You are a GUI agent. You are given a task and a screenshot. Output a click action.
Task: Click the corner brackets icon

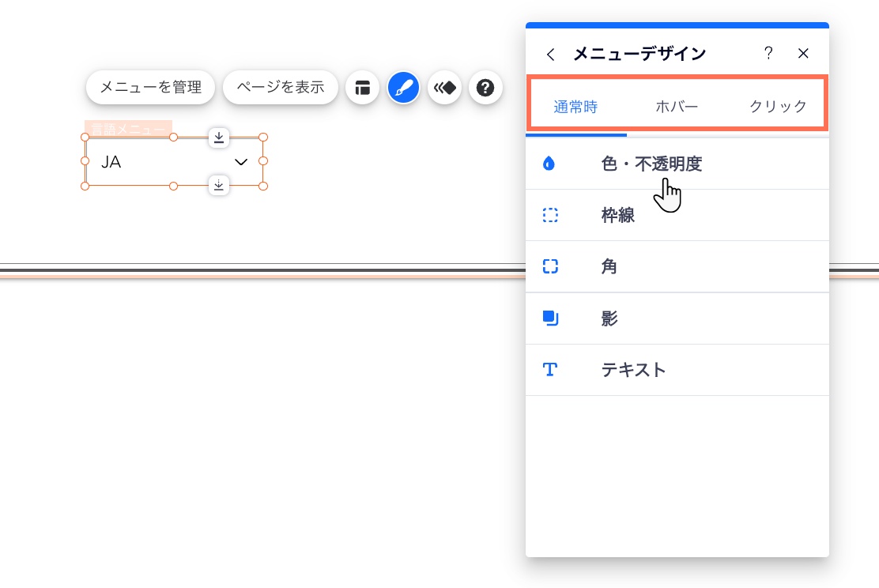point(550,267)
